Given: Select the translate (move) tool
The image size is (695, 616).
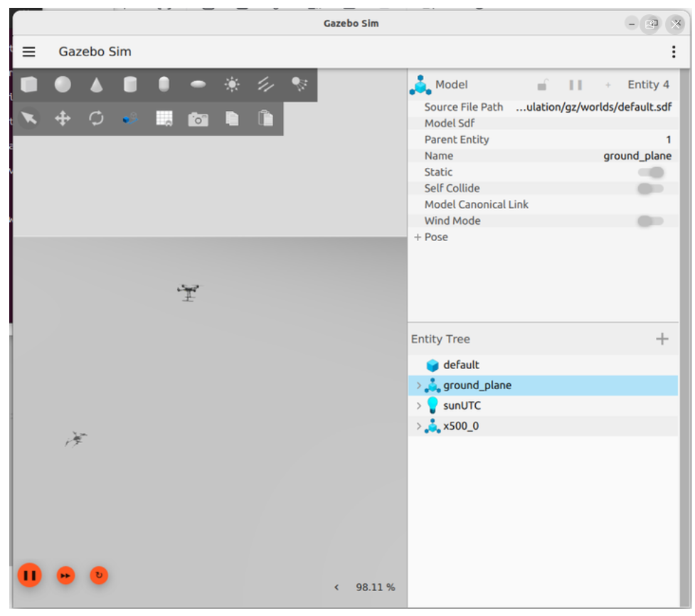Looking at the screenshot, I should (63, 118).
